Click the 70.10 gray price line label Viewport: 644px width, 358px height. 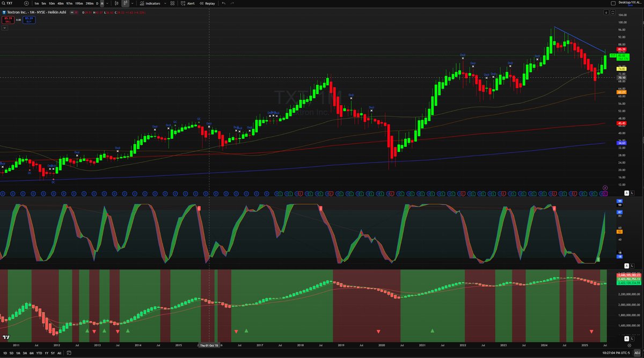pos(622,77)
